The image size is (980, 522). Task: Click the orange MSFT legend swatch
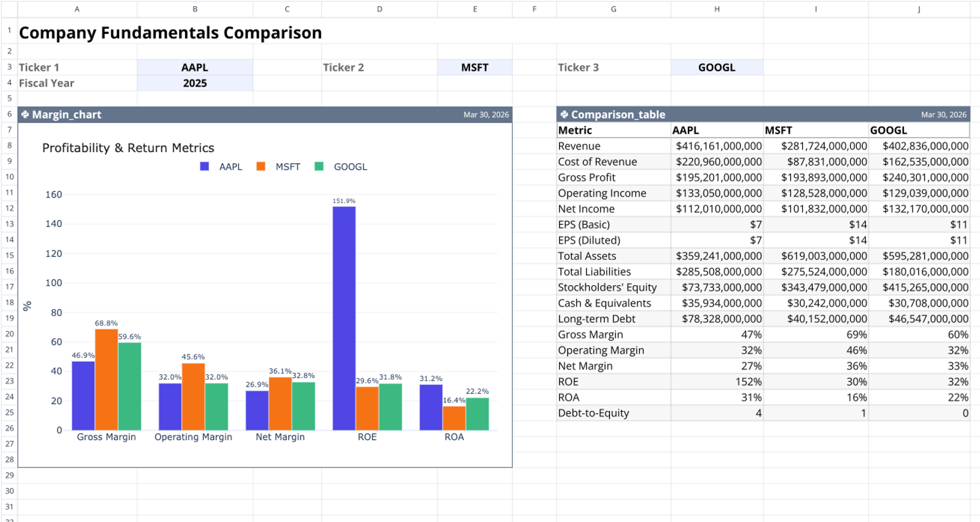261,167
